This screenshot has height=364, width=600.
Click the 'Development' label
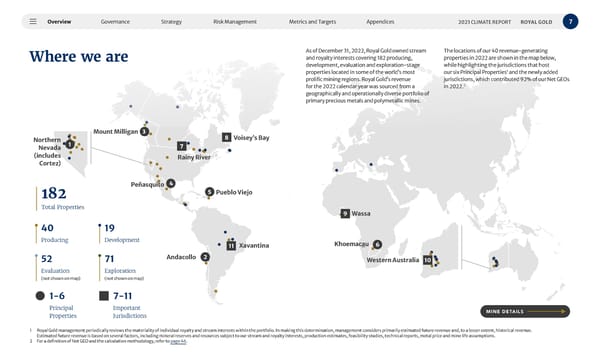122,240
